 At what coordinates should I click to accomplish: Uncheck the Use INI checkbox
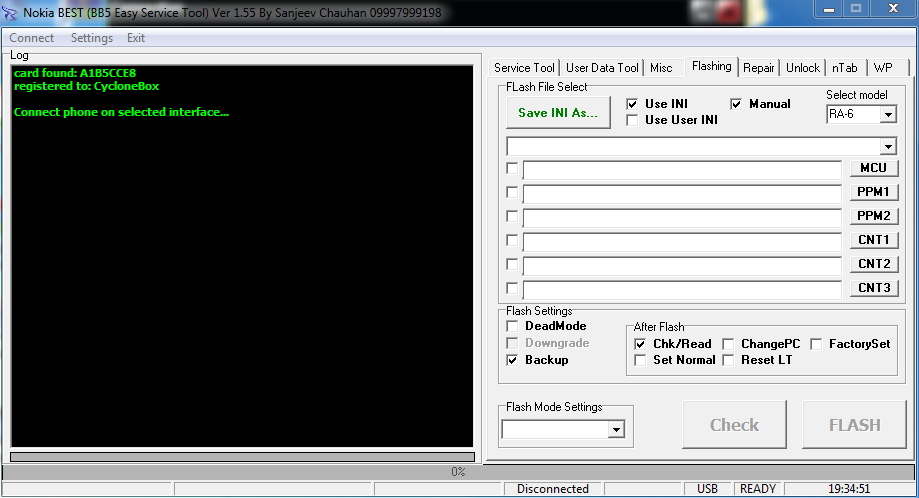632,104
